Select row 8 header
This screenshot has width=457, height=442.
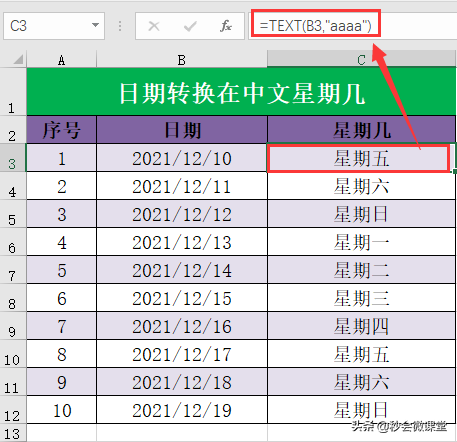(13, 298)
